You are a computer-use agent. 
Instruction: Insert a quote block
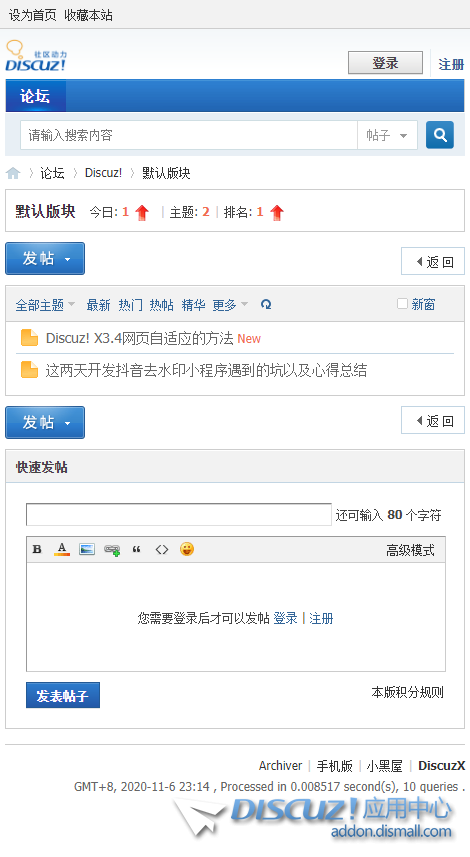[137, 550]
